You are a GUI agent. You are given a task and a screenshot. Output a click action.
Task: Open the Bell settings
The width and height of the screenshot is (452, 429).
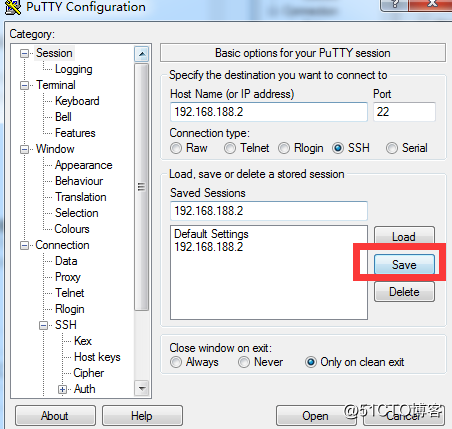63,117
